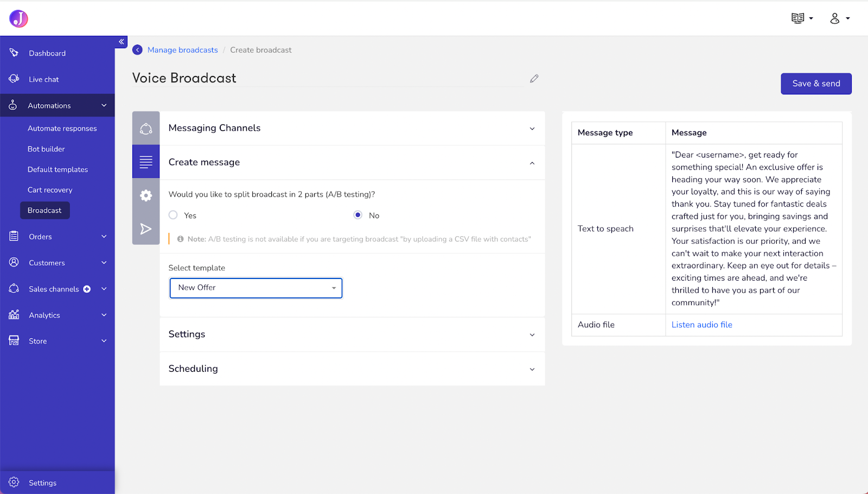Click the pencil icon to rename Voice Broadcast

coord(534,79)
